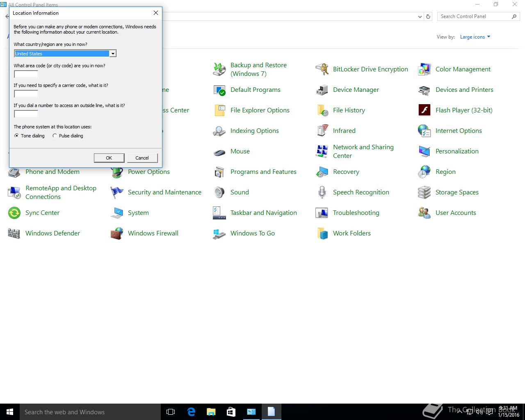Open the Programs and Features icon
525x420 pixels.
pos(219,172)
